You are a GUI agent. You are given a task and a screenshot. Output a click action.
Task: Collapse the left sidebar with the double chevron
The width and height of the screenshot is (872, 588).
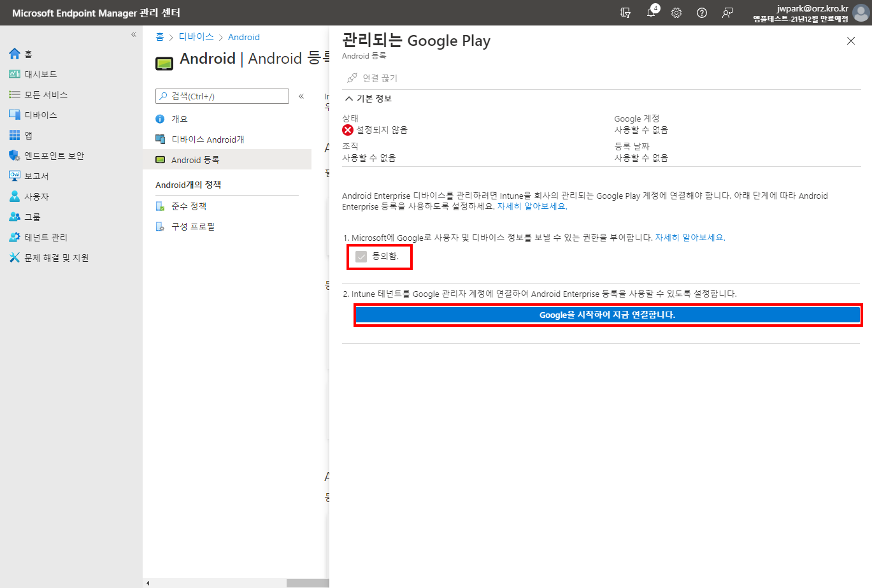pos(134,34)
